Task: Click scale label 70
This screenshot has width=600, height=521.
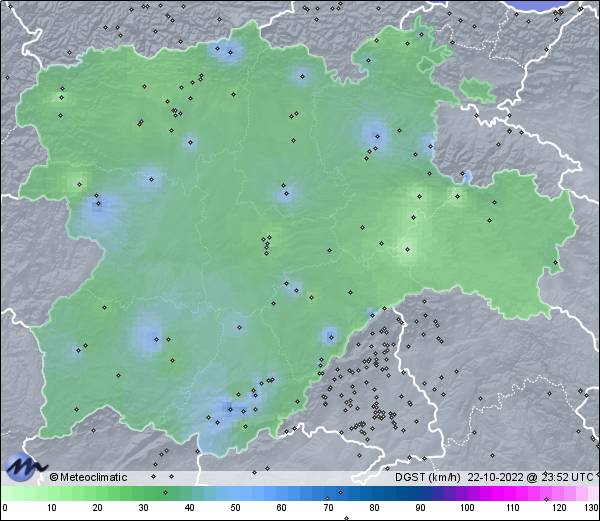Action: pyautogui.click(x=328, y=508)
